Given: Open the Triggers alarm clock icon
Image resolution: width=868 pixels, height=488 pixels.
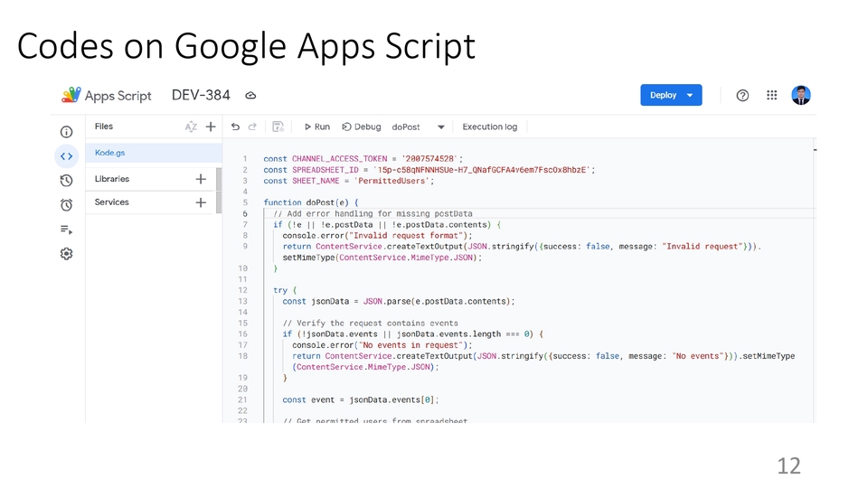Looking at the screenshot, I should click(66, 205).
